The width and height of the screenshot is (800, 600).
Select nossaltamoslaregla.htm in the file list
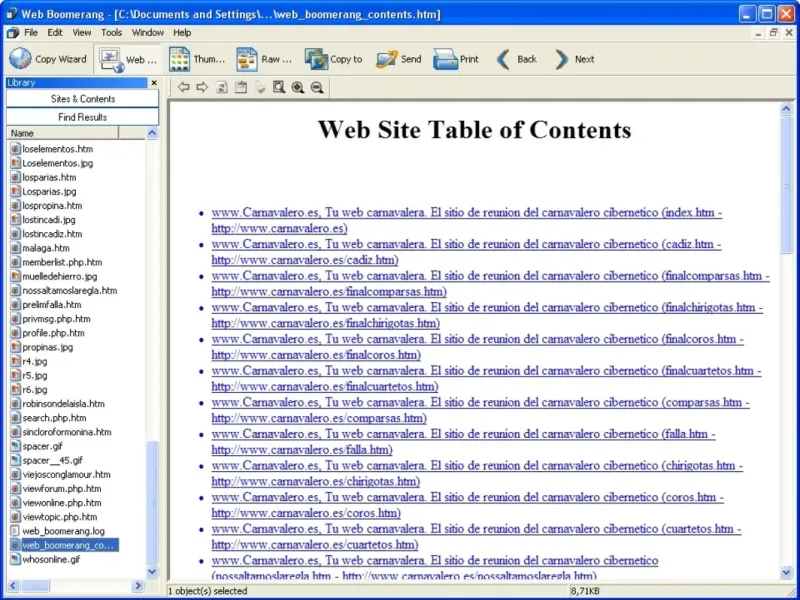(x=70, y=291)
